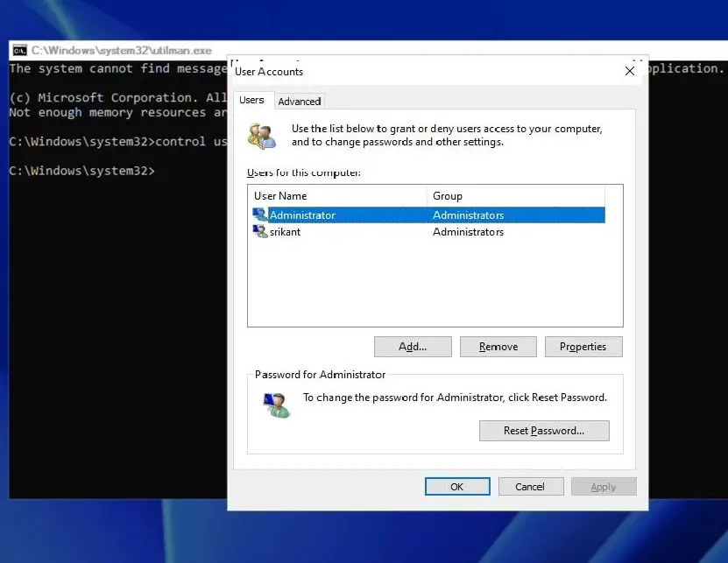Click the Reset Password... button

pyautogui.click(x=544, y=431)
